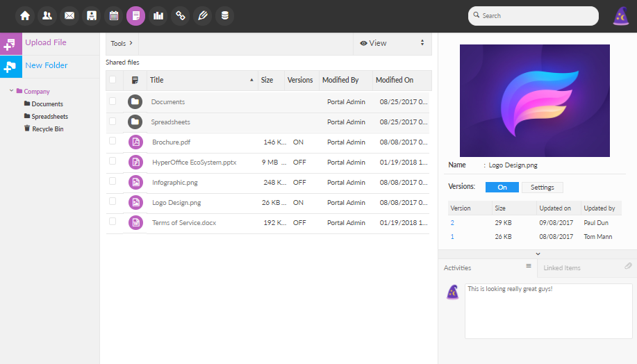Image resolution: width=637 pixels, height=364 pixels.
Task: Click the Activities menu lines icon
Action: pos(529,266)
